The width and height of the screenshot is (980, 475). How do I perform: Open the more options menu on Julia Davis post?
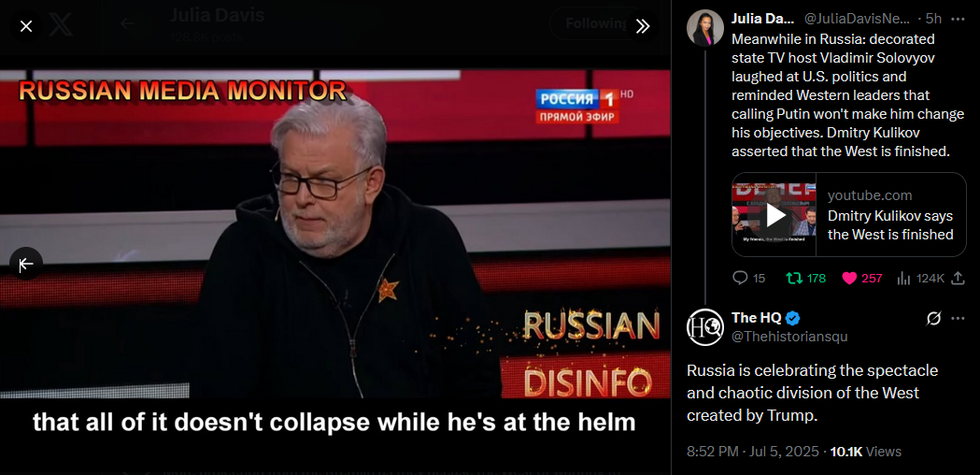click(957, 20)
